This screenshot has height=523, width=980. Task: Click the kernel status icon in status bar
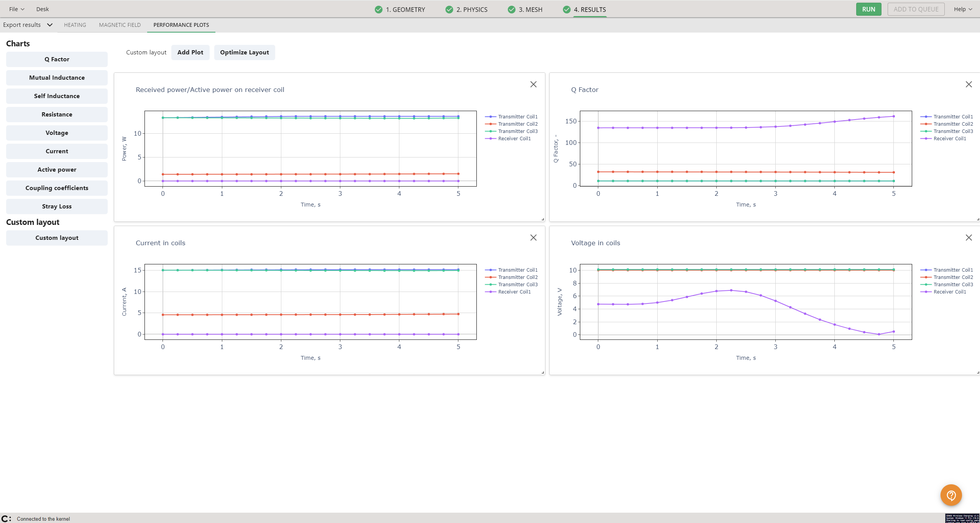(6, 518)
